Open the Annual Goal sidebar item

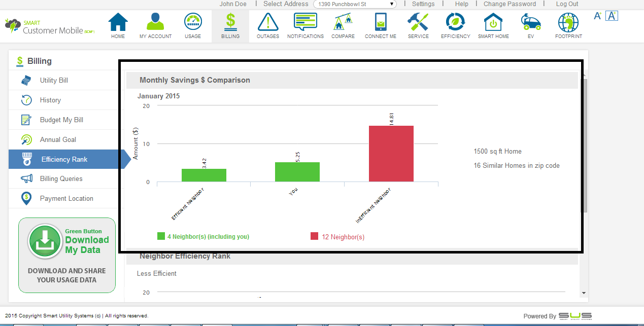58,139
